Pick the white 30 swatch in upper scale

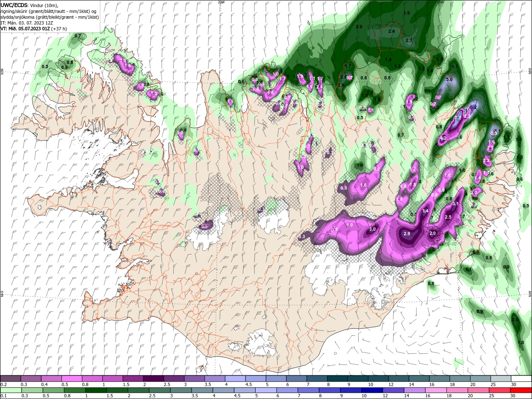coord(521,379)
